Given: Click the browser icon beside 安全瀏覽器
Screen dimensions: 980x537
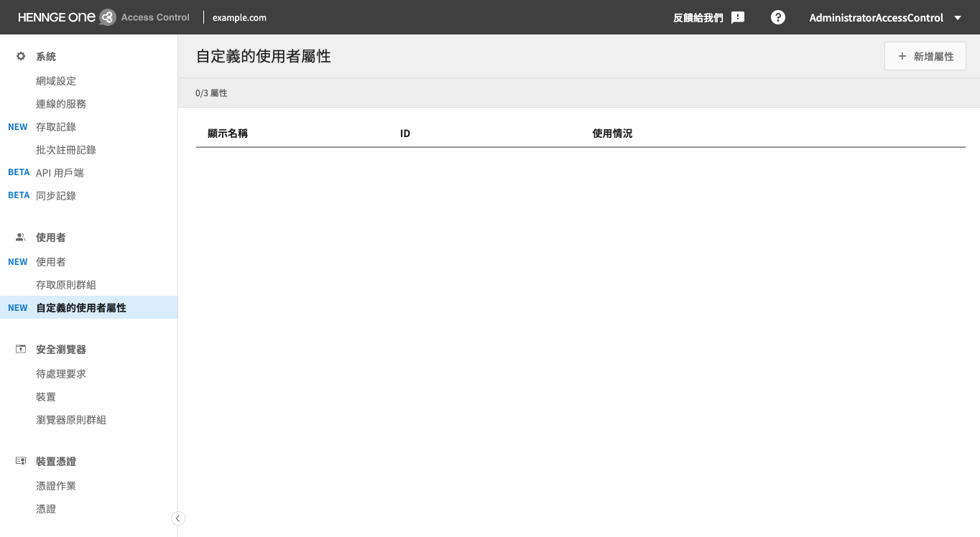Looking at the screenshot, I should tap(21, 349).
